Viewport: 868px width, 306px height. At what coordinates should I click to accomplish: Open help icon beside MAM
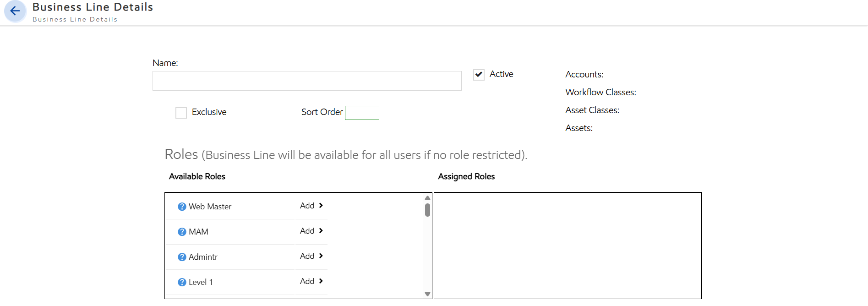182,232
